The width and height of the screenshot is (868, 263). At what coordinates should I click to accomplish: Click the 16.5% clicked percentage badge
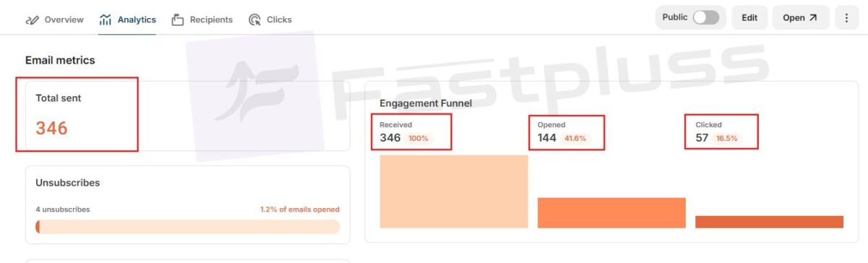tap(726, 138)
